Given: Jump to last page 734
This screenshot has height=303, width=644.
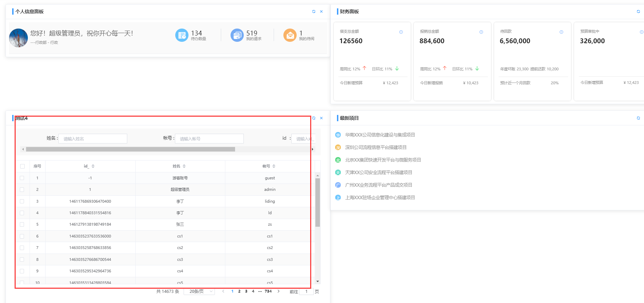Looking at the screenshot, I should 268,292.
